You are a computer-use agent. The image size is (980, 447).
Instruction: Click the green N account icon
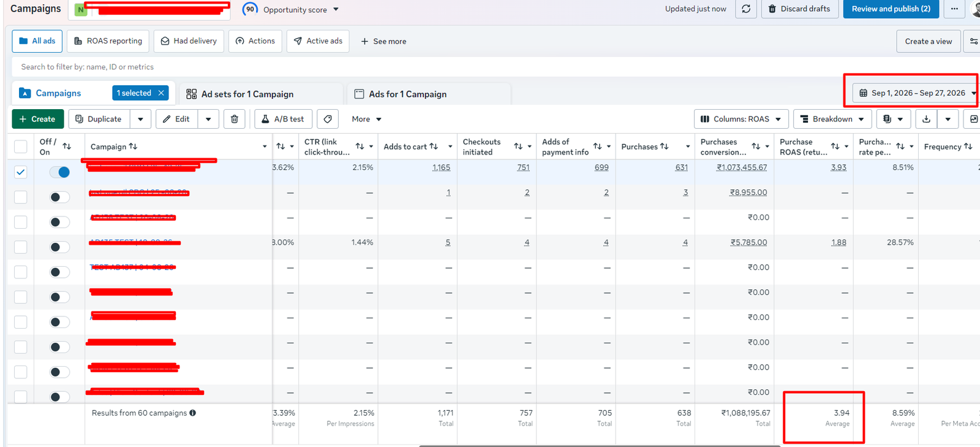pyautogui.click(x=81, y=10)
